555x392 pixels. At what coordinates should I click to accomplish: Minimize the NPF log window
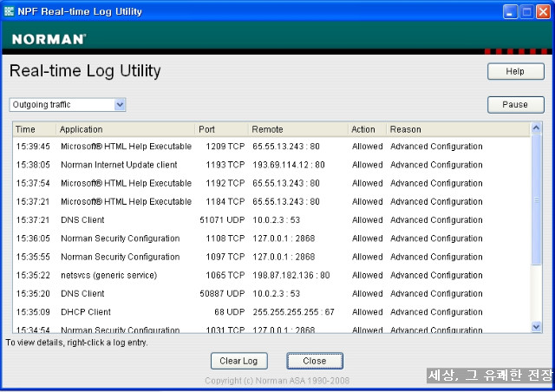[510, 11]
